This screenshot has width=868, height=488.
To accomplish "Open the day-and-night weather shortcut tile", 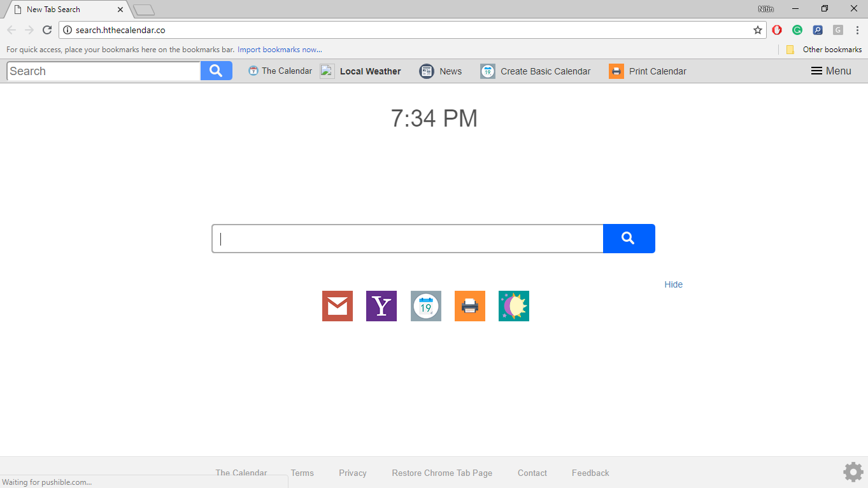I will pos(513,306).
